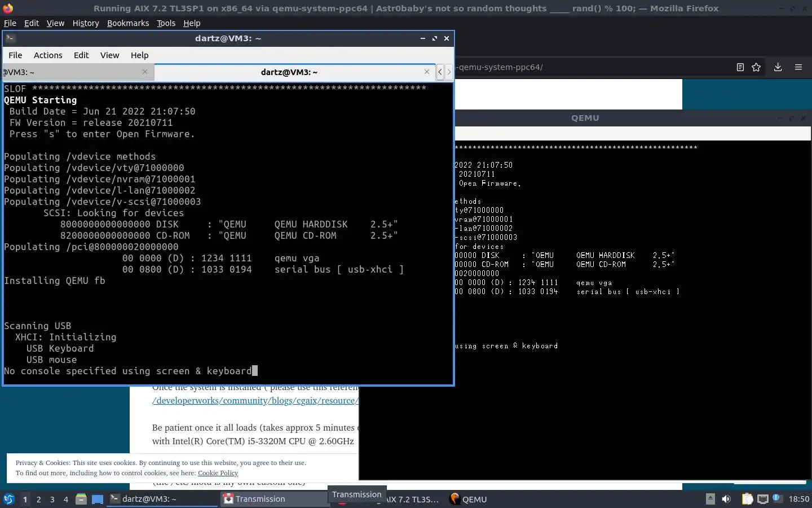The image size is (812, 508).
Task: Close the first terminal tab @VM3
Action: tap(145, 72)
